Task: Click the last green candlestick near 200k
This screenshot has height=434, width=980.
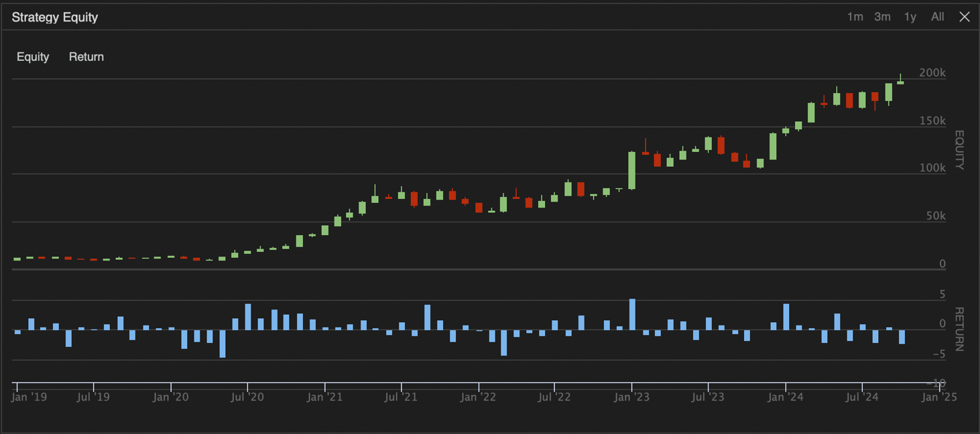Action: pyautogui.click(x=901, y=82)
